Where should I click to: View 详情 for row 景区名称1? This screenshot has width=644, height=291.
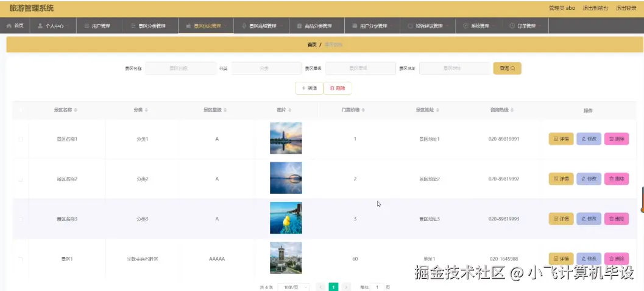pyautogui.click(x=561, y=139)
